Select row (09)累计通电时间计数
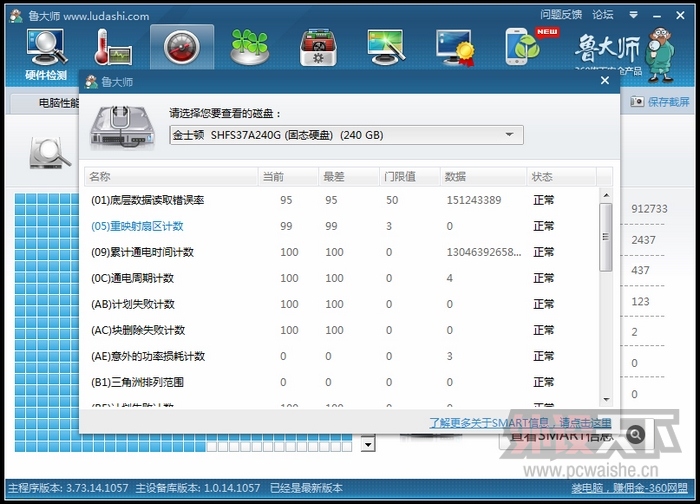This screenshot has width=700, height=504. (x=342, y=252)
